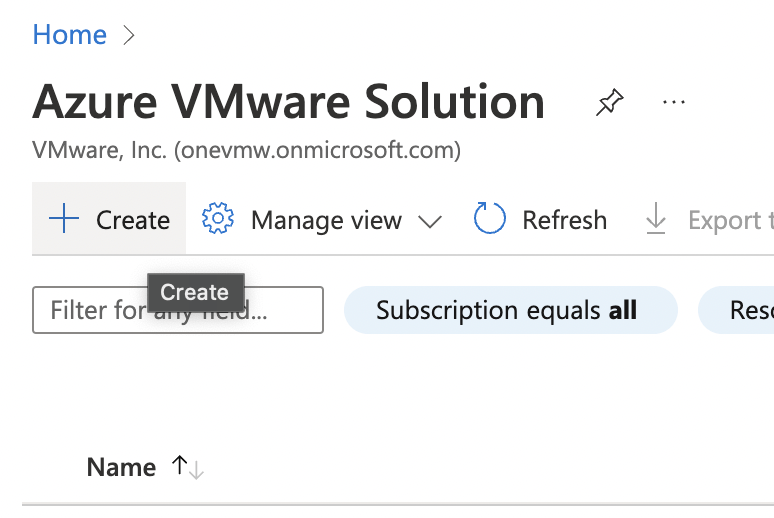Pin Azure VMware Solution to dashboard
The width and height of the screenshot is (774, 518).
click(x=607, y=103)
